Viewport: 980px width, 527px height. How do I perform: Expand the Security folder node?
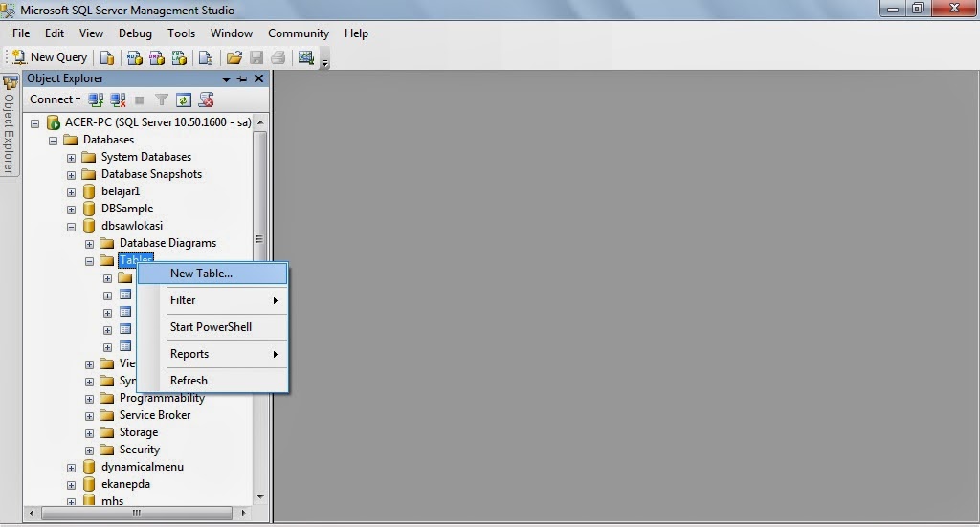click(89, 450)
